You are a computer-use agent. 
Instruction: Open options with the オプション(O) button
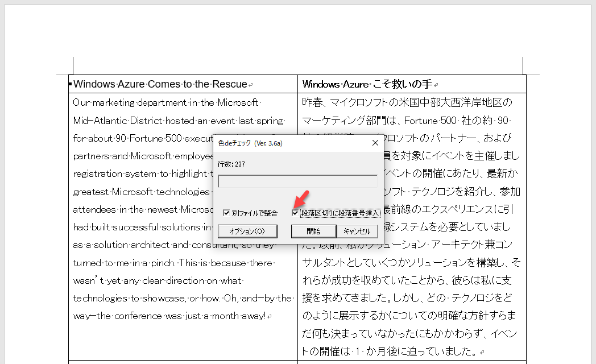[247, 231]
